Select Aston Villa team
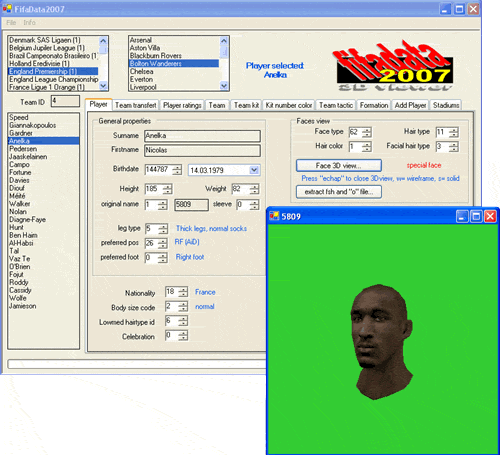 pyautogui.click(x=145, y=48)
